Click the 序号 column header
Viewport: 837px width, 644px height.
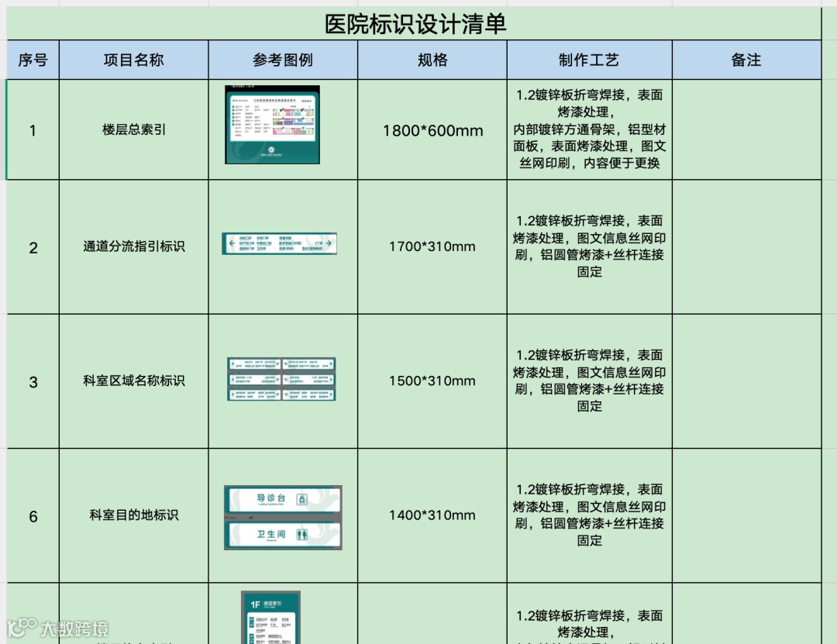[x=32, y=60]
